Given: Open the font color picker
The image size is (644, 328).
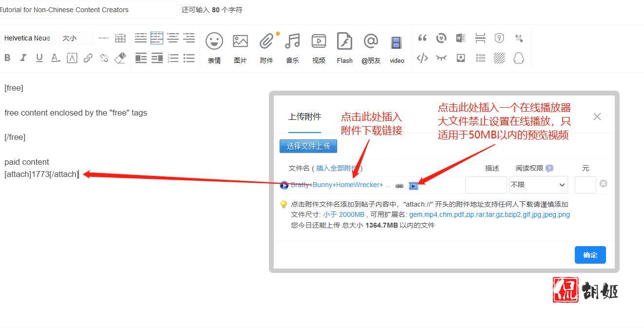Looking at the screenshot, I should click(x=55, y=58).
